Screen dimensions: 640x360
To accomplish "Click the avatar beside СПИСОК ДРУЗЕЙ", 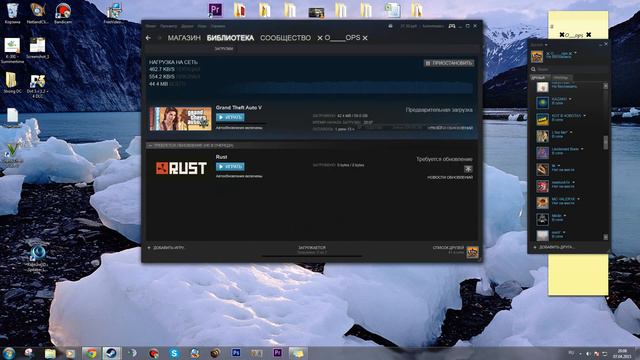I will 472,252.
